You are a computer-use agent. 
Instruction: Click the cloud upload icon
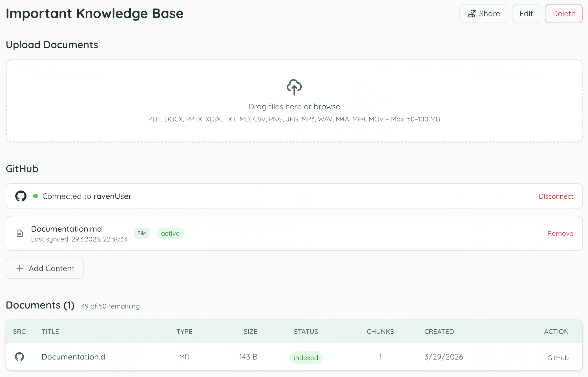[x=294, y=87]
